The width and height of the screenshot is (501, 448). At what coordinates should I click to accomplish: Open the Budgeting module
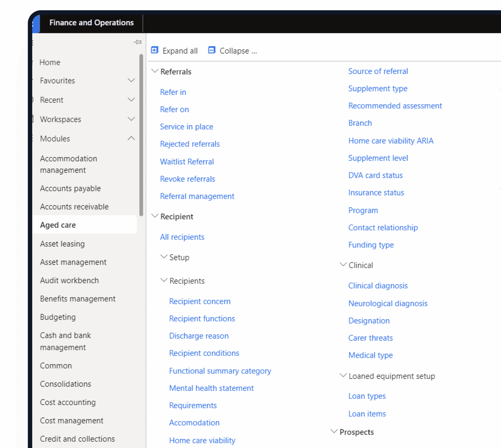58,317
